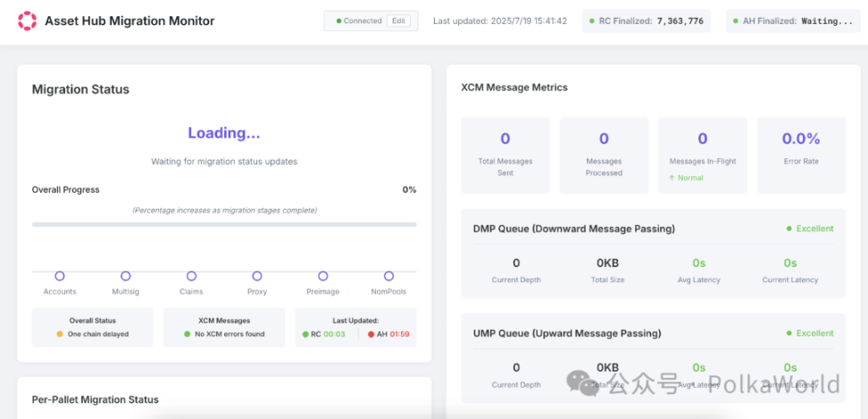This screenshot has width=868, height=419.
Task: Click the UMP Queue Excellent status
Action: coord(810,333)
